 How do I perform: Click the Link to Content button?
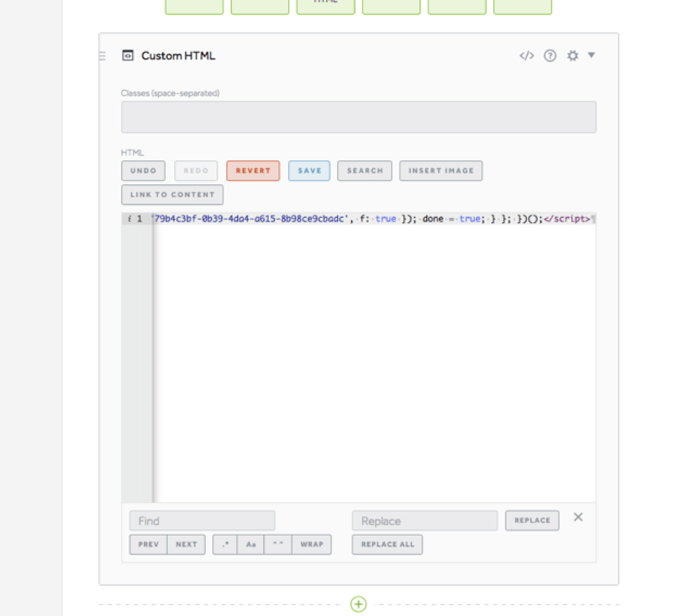(172, 195)
